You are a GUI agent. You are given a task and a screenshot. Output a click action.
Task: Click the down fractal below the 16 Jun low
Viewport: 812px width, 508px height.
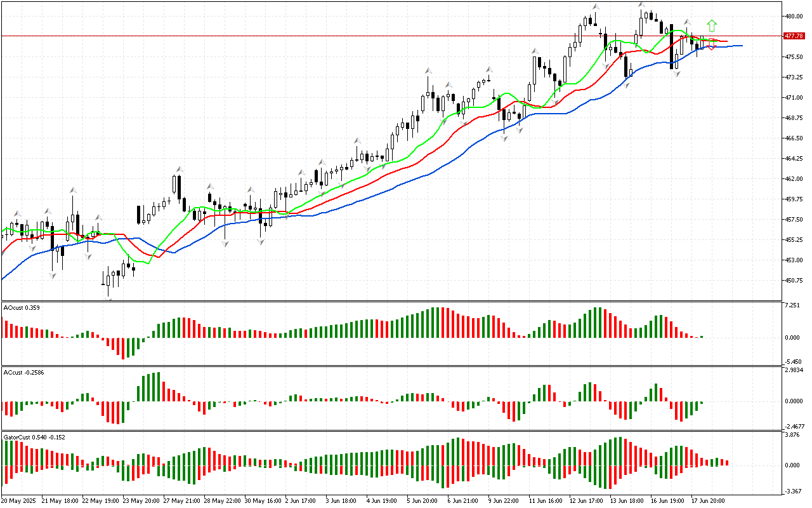[676, 74]
